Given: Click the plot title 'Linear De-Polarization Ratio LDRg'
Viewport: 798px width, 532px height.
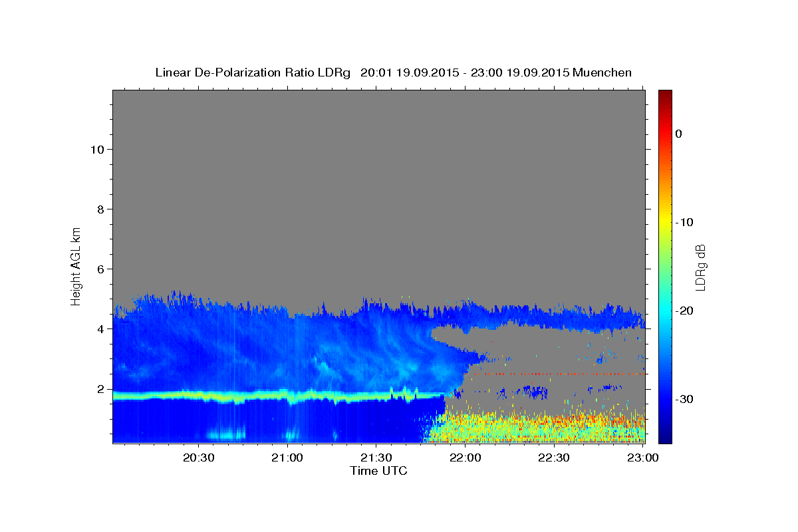Looking at the screenshot, I should [x=252, y=72].
